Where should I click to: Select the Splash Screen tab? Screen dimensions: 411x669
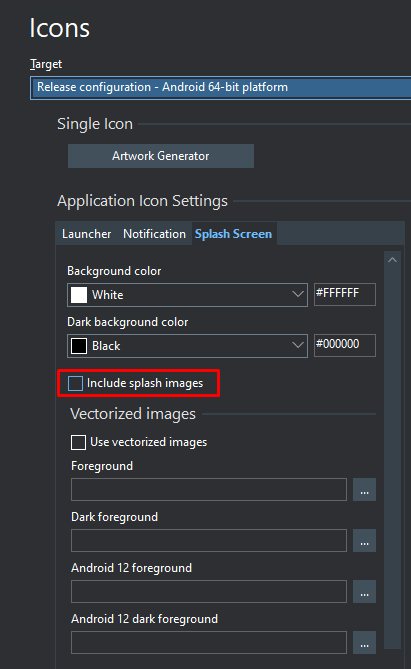point(233,234)
